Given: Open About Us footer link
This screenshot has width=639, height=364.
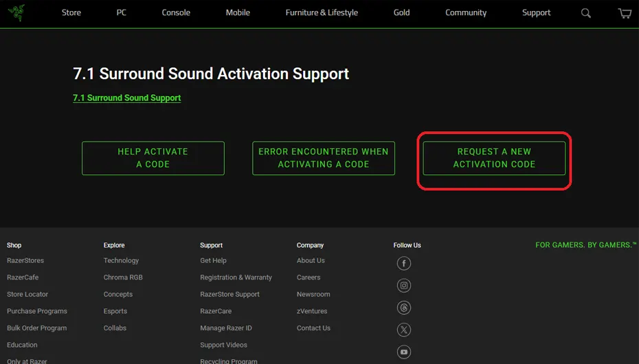Looking at the screenshot, I should coord(311,260).
